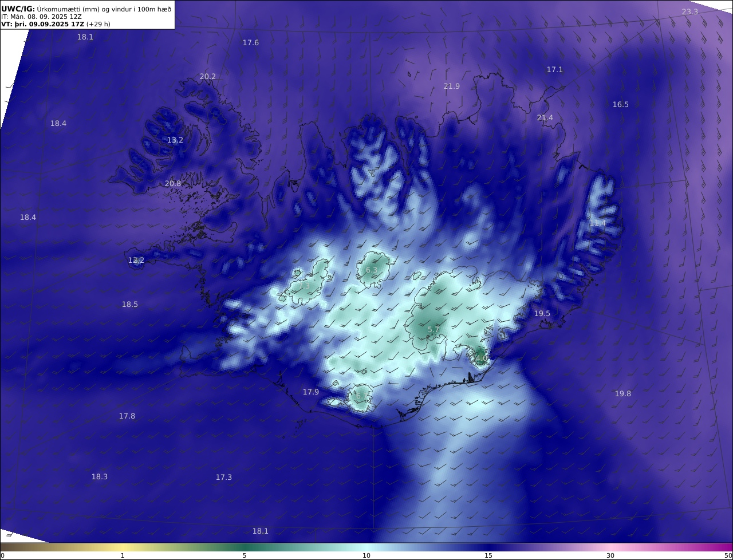
Task: Pick the colorbar tick label 30
Action: click(610, 555)
